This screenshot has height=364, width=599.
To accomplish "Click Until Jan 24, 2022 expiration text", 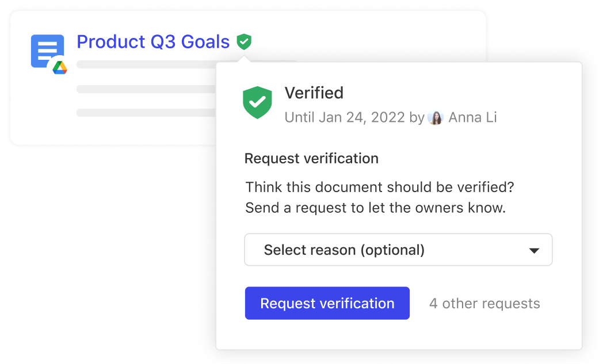I will [x=344, y=117].
